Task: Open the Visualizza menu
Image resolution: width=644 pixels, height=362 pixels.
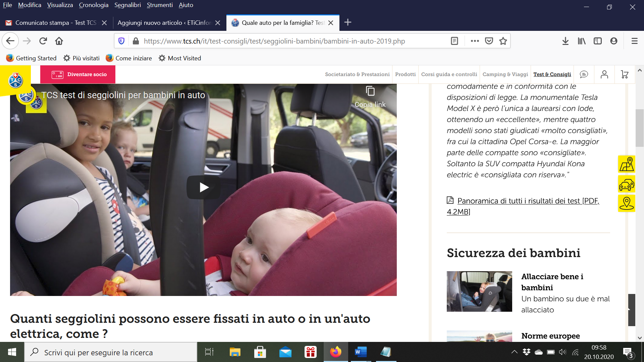Action: [60, 5]
